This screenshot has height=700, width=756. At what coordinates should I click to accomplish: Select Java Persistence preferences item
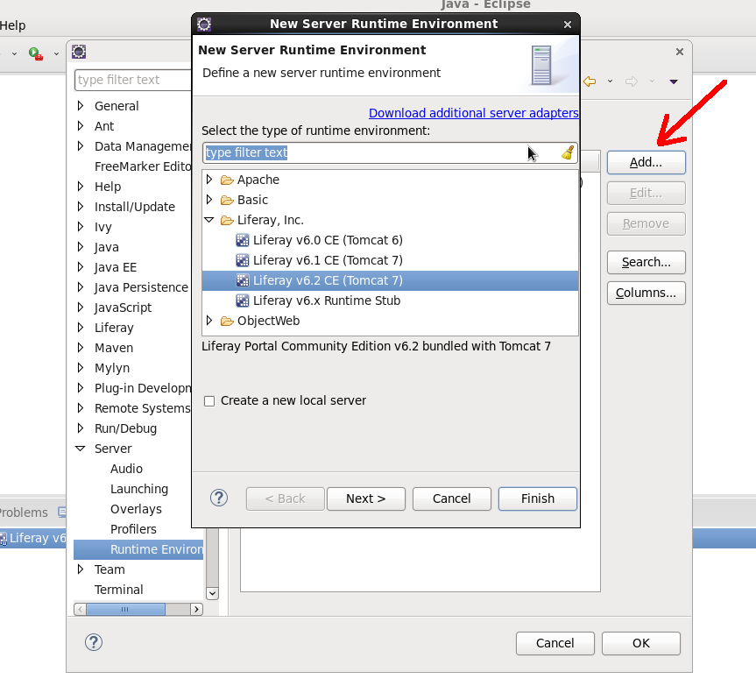(141, 287)
